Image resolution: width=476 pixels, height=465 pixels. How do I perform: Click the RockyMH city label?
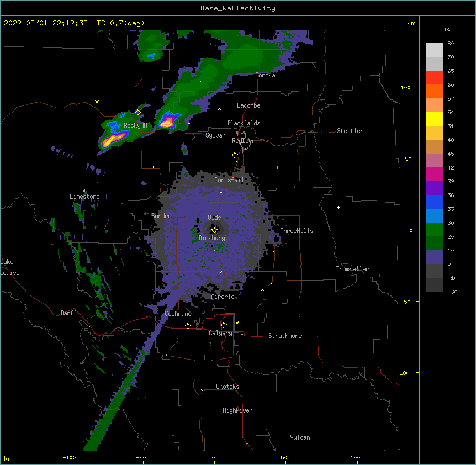click(x=135, y=125)
